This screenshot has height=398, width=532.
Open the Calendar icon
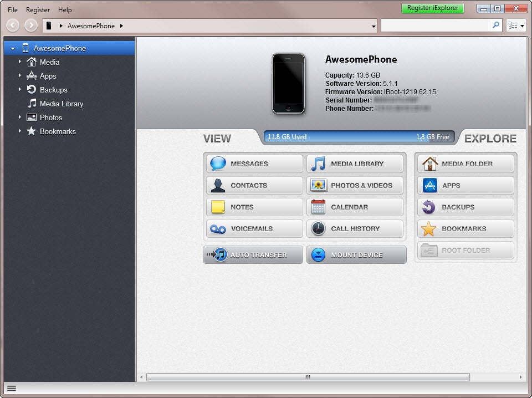tap(318, 207)
